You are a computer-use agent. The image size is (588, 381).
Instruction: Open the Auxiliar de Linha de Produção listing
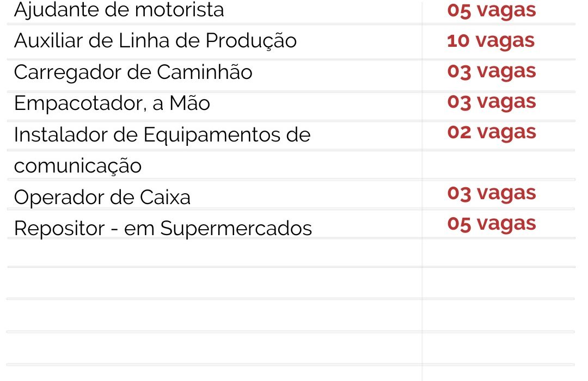[155, 41]
